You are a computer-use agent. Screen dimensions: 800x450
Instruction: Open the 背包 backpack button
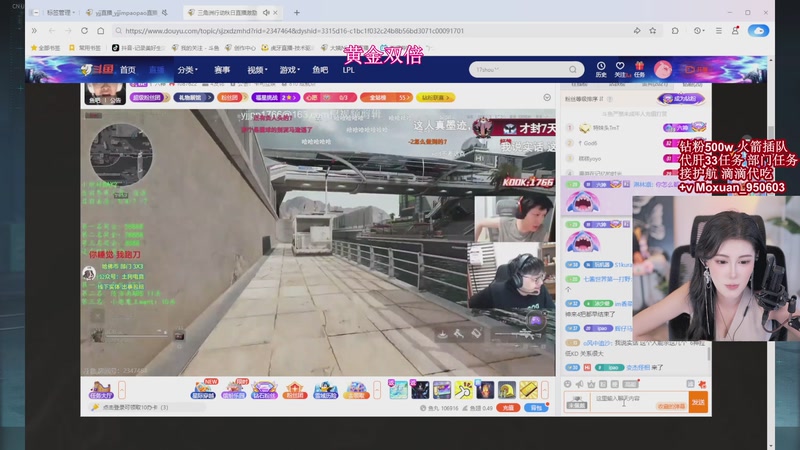[536, 408]
